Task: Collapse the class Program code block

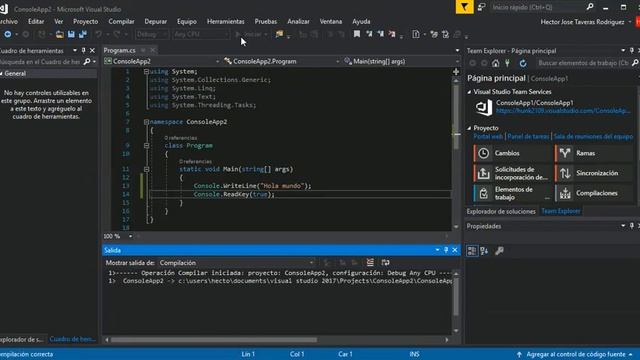Action: [146, 145]
